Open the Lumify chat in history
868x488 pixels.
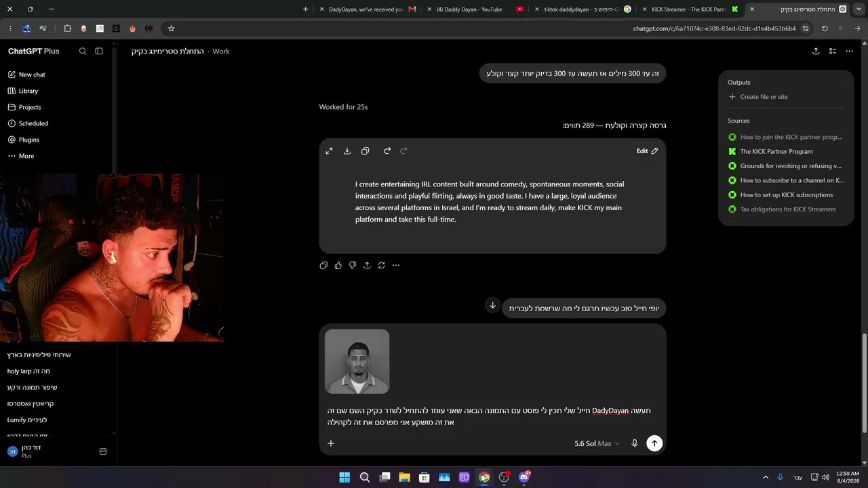click(27, 420)
